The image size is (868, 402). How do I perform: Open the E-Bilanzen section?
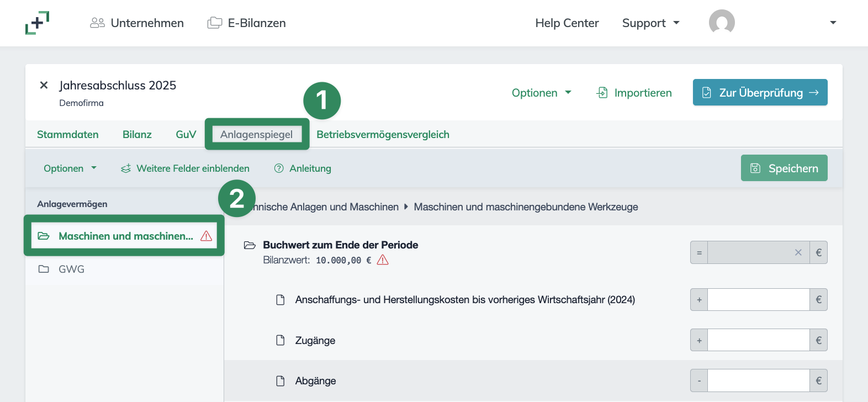pos(246,23)
